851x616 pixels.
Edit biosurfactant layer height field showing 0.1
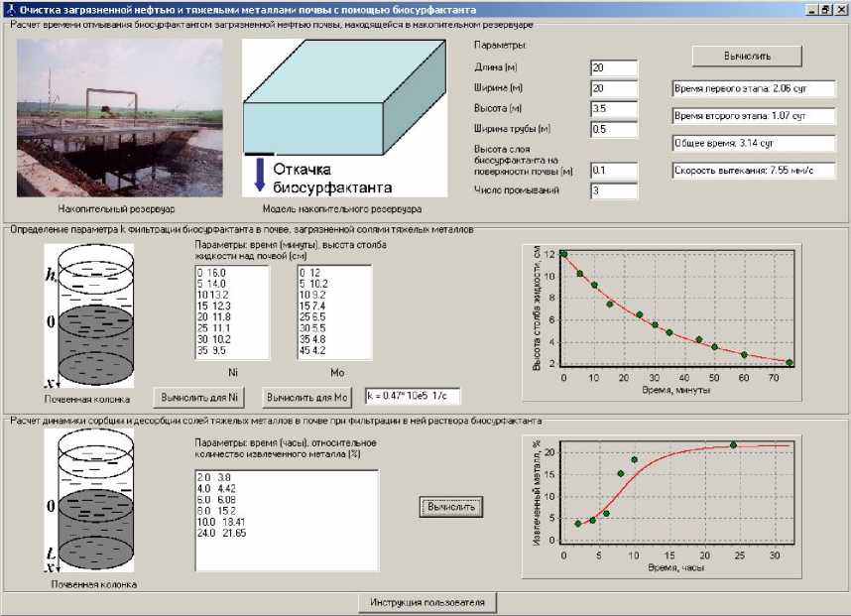click(613, 170)
